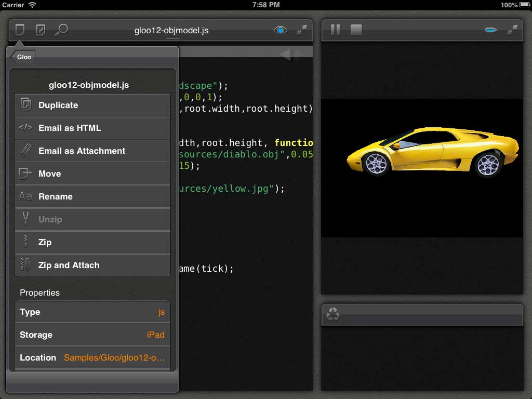
Task: Choose Move for this file
Action: pos(92,174)
